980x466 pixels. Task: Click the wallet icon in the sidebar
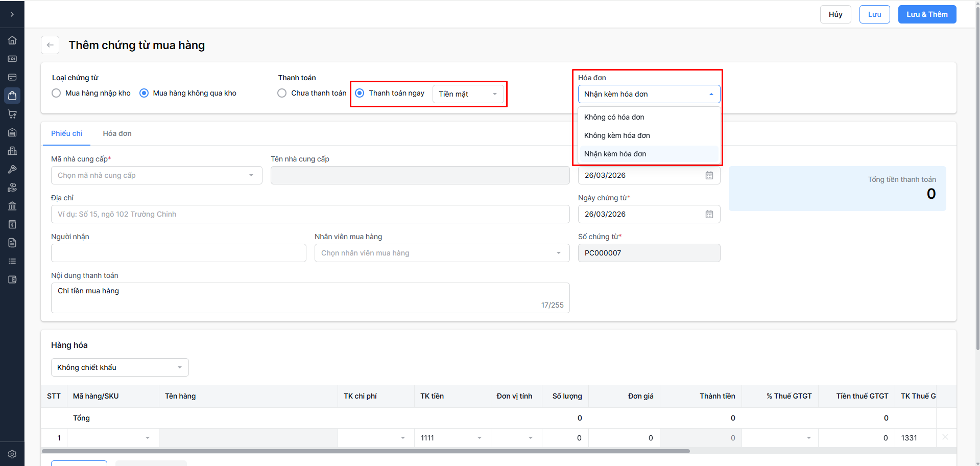tap(12, 279)
